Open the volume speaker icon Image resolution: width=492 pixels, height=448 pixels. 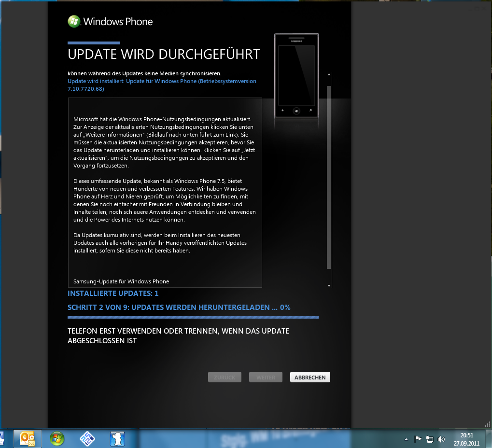click(441, 439)
